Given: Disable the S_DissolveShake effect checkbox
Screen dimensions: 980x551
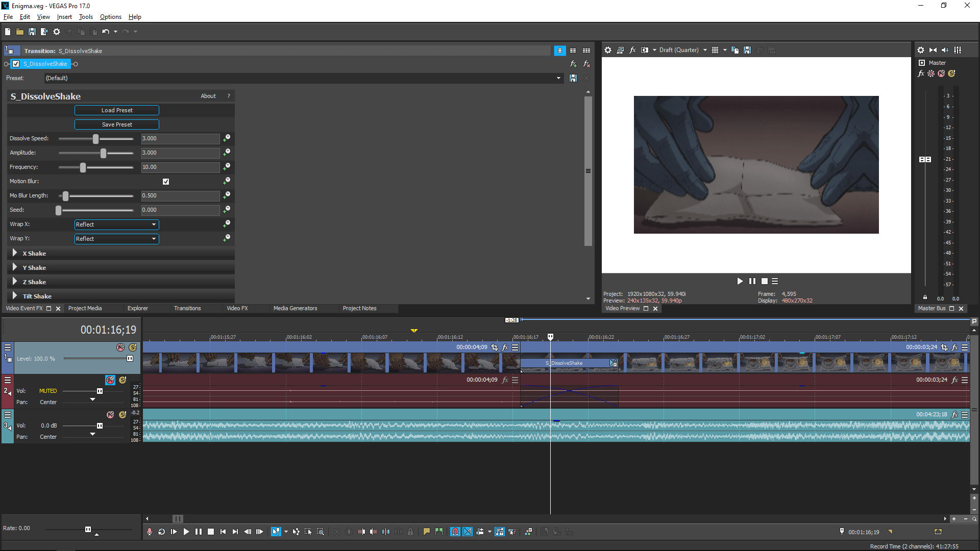Looking at the screenshot, I should 16,63.
